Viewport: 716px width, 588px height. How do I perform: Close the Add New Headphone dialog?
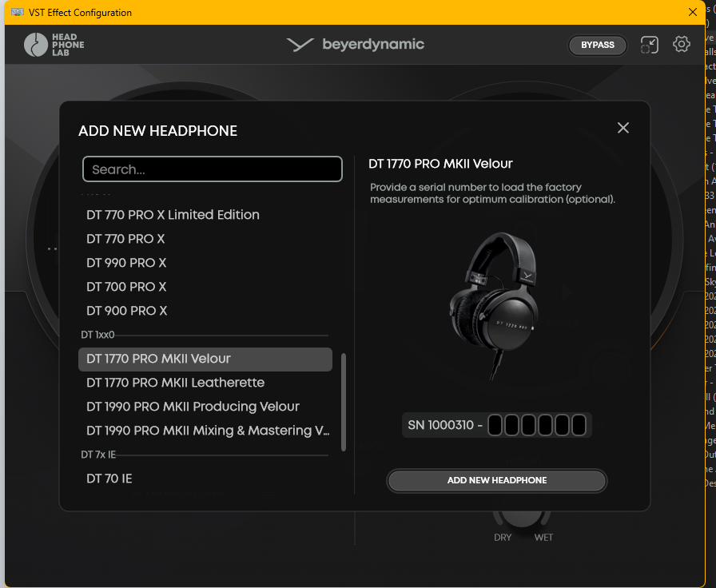pyautogui.click(x=623, y=128)
